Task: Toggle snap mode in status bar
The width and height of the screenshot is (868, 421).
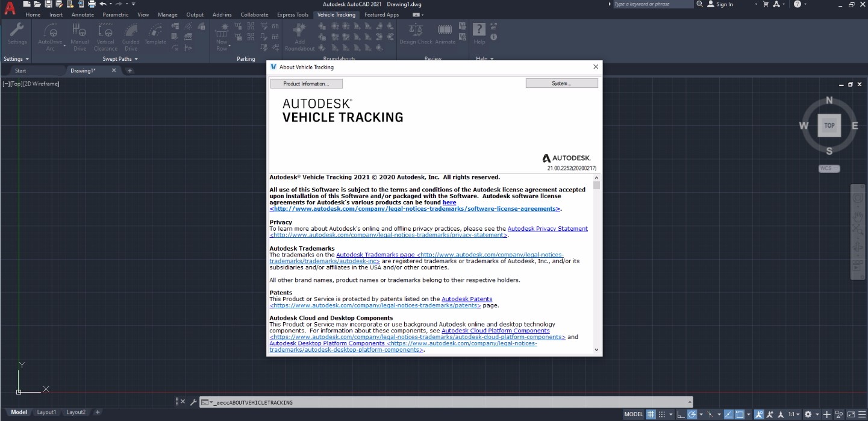Action: click(661, 414)
